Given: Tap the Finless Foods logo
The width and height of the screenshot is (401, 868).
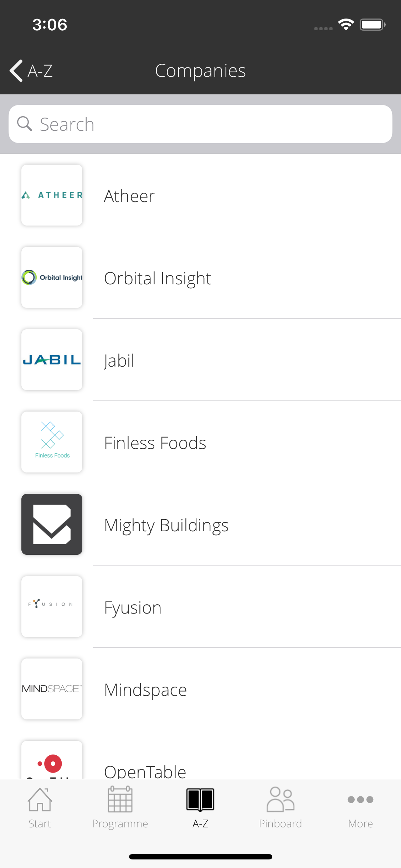Looking at the screenshot, I should pyautogui.click(x=52, y=442).
